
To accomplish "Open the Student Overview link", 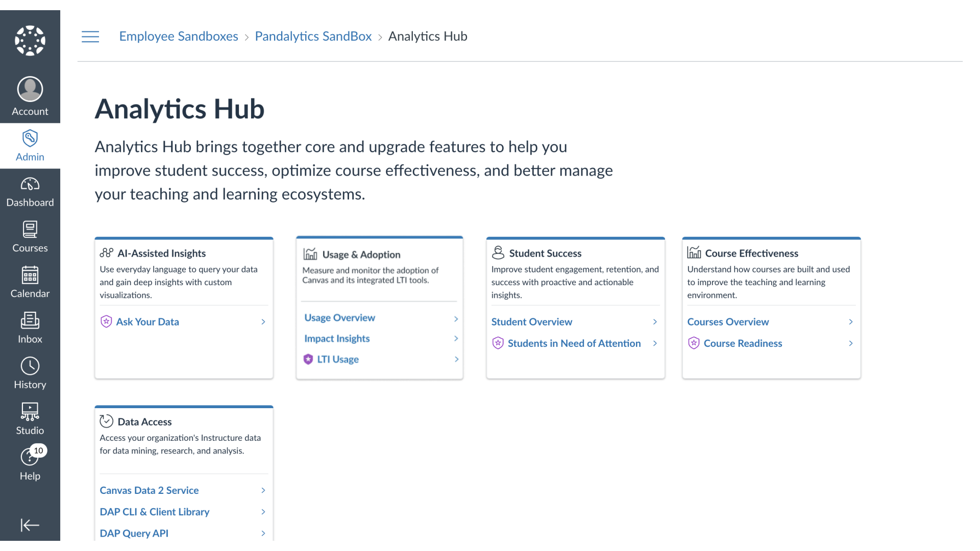I will (532, 321).
